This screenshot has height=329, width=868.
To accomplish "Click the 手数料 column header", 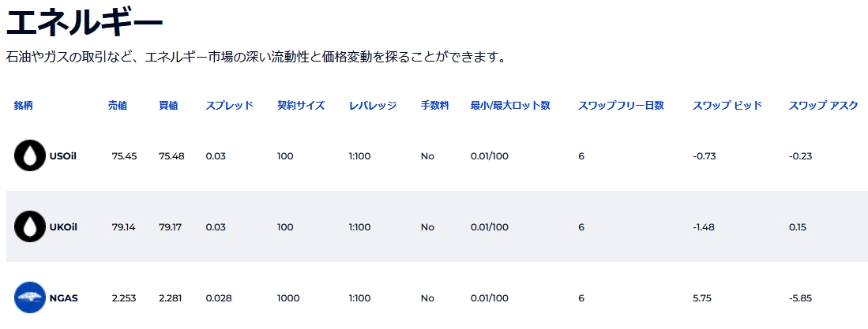I will (x=435, y=106).
